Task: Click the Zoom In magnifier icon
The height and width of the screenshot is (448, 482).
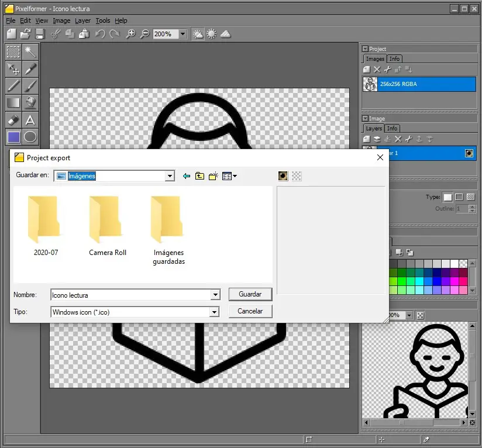Action: click(131, 34)
